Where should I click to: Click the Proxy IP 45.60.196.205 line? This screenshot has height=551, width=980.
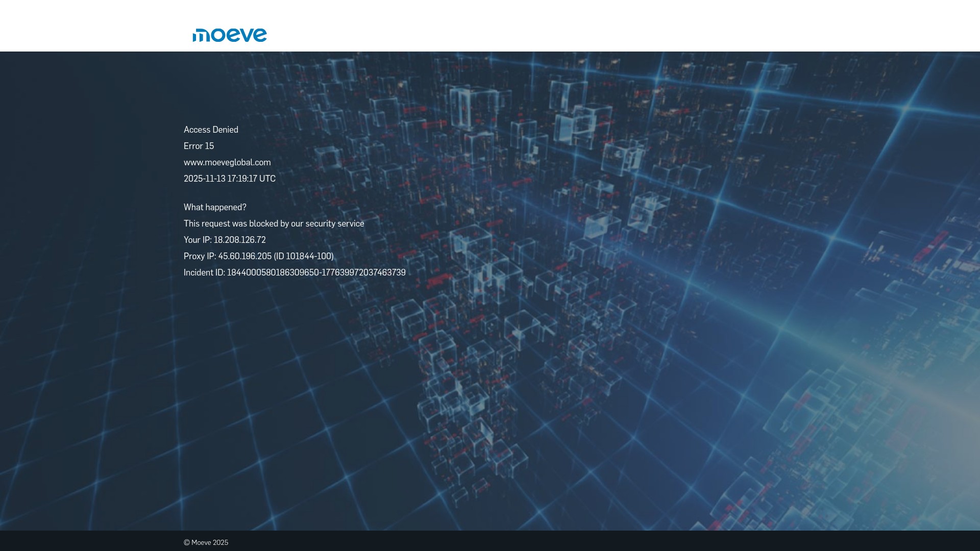coord(259,256)
